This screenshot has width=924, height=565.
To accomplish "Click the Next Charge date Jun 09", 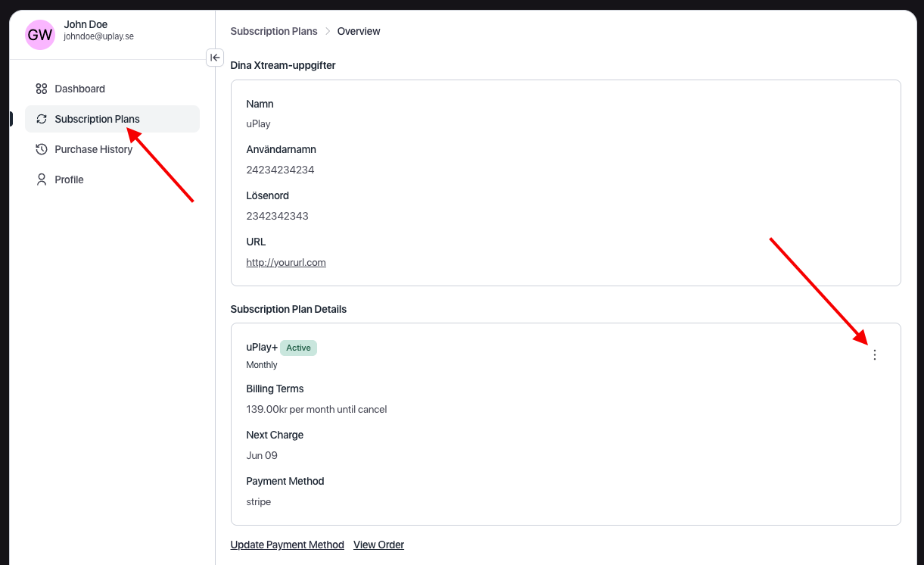I will click(262, 455).
